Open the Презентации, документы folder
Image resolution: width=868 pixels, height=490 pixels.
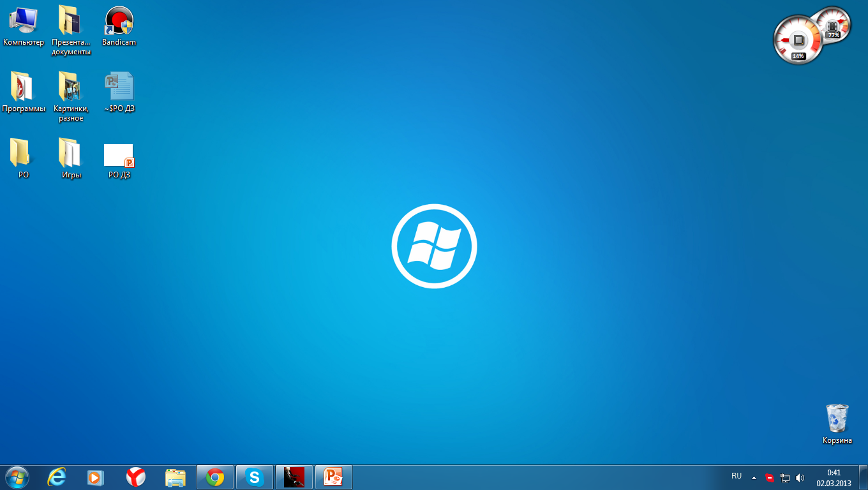point(71,30)
